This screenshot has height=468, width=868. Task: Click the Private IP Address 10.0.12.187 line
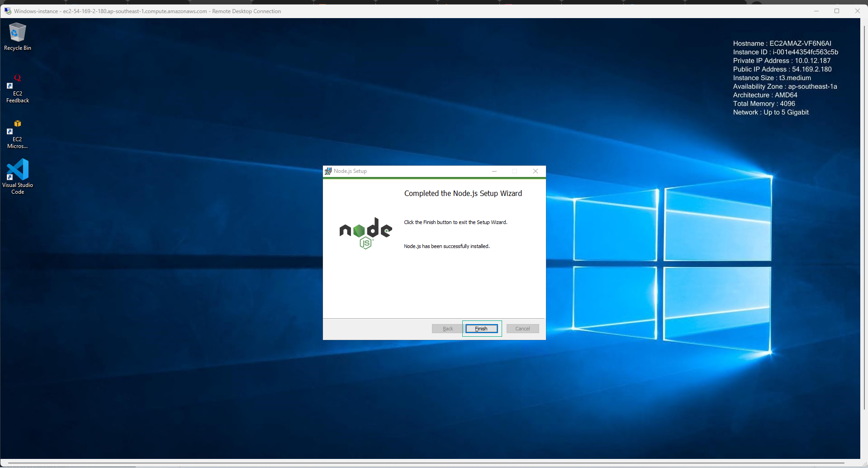(782, 61)
